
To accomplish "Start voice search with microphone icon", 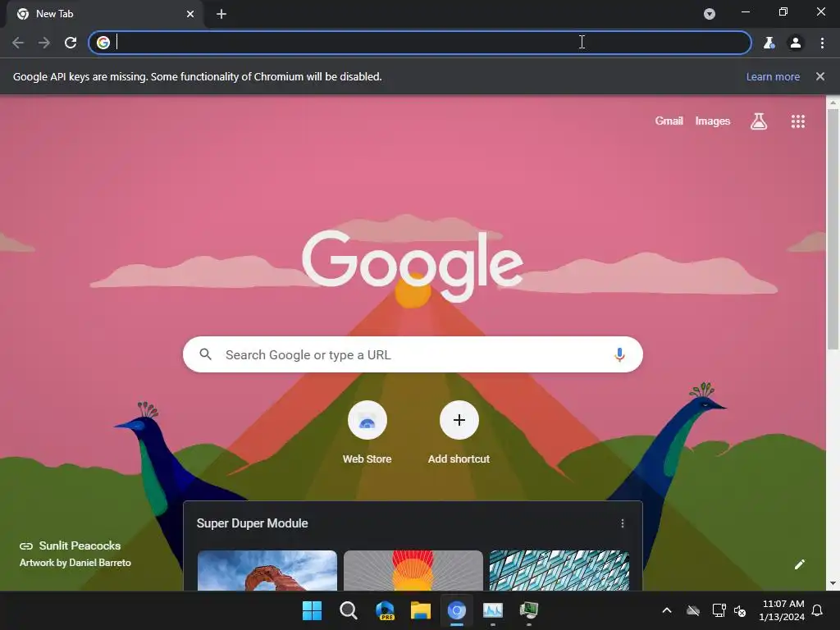I will pos(619,354).
